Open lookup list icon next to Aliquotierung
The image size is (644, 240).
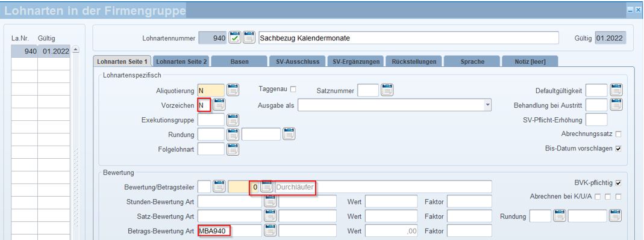(x=233, y=90)
